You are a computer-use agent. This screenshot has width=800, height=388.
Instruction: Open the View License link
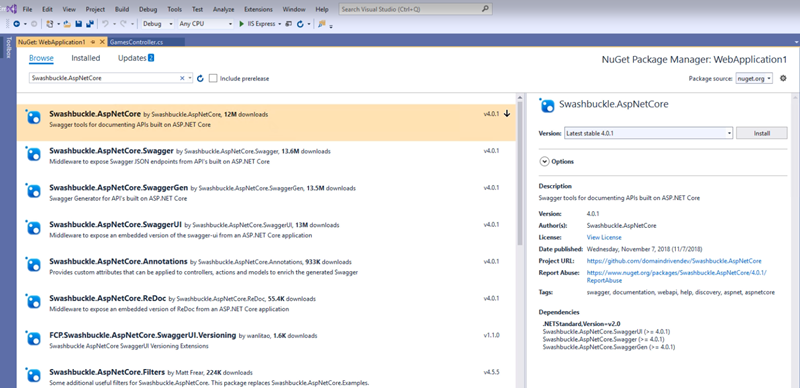[604, 237]
